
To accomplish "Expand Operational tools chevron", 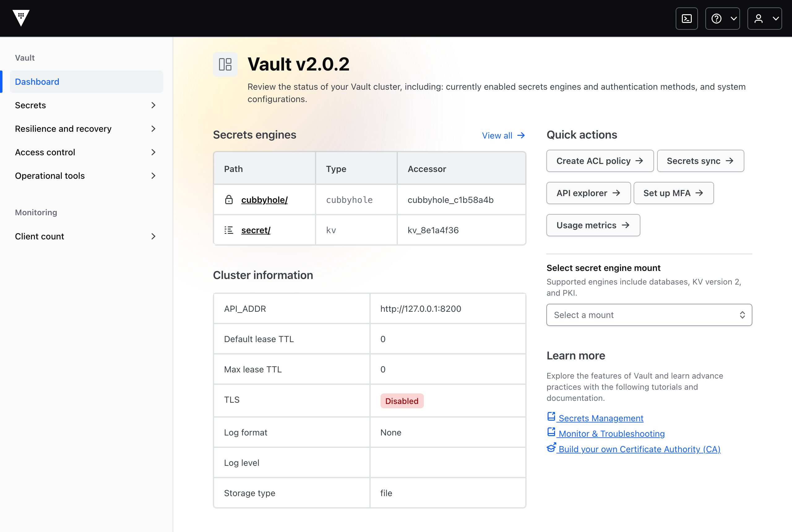I will click(153, 176).
